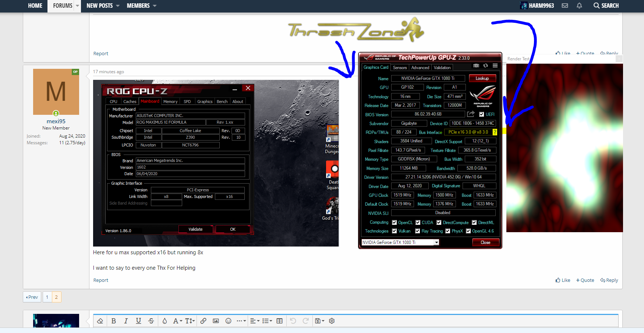Toggle strikethrough formatting in the reply editor

tap(151, 321)
